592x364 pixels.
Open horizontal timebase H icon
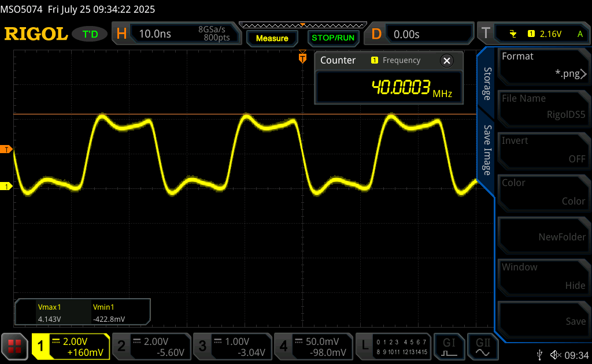121,34
